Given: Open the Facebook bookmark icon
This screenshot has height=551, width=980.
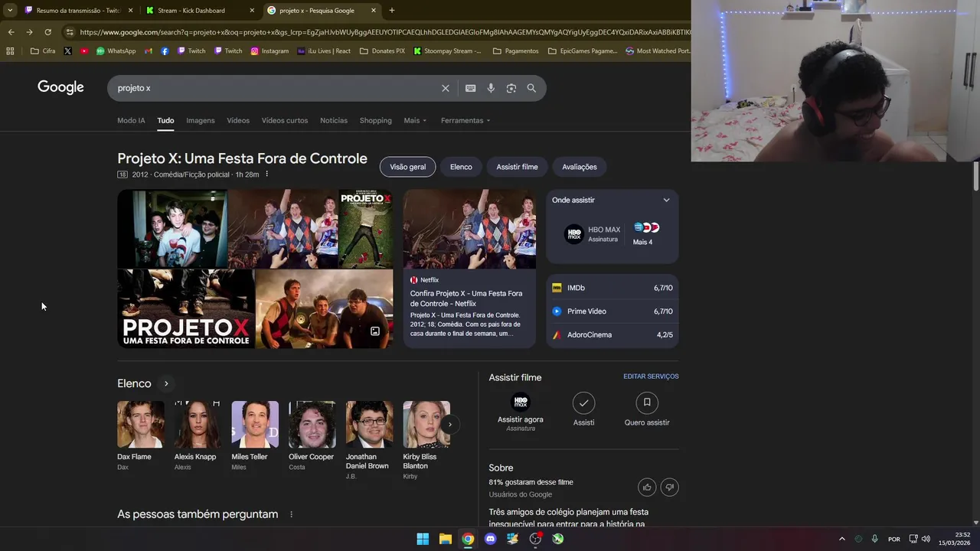Looking at the screenshot, I should tap(165, 51).
